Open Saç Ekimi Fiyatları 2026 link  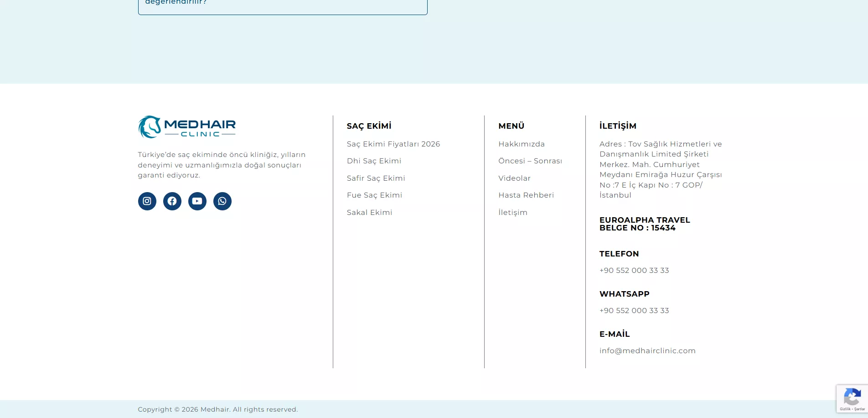[x=393, y=144]
